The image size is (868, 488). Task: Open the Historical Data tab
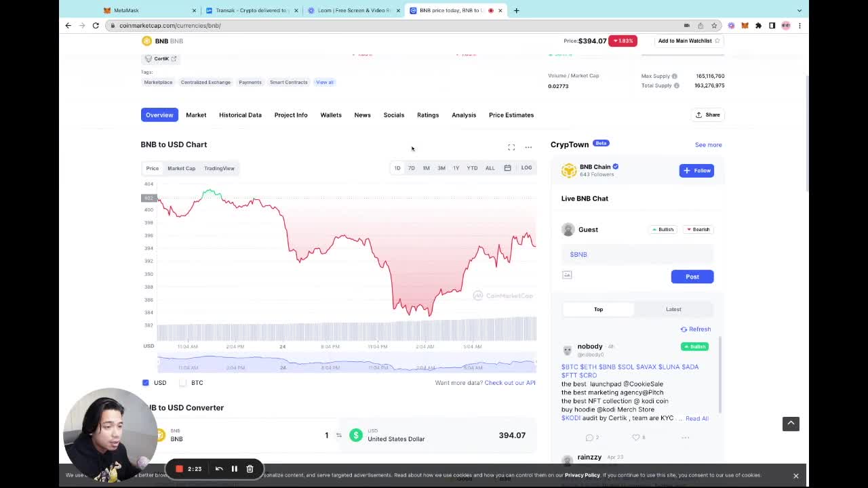coord(240,115)
